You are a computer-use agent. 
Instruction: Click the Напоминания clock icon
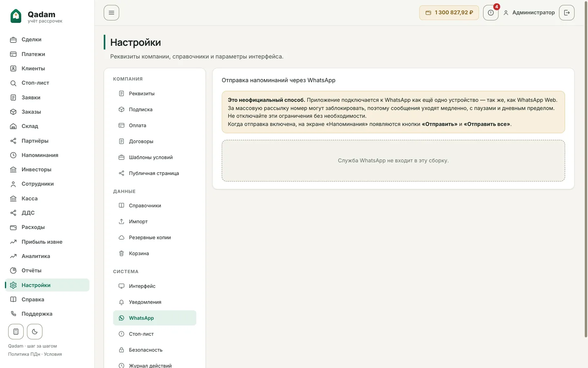(13, 155)
